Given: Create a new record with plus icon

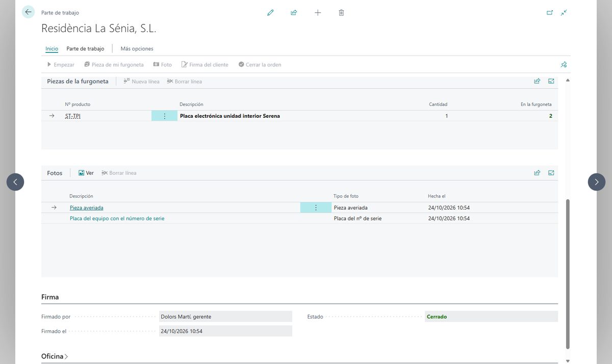Looking at the screenshot, I should coord(318,13).
